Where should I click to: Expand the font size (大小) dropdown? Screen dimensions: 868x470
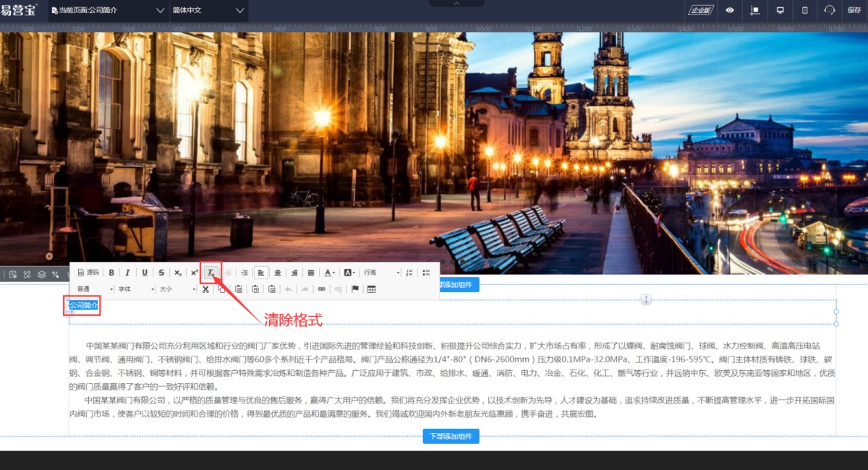[x=177, y=289]
